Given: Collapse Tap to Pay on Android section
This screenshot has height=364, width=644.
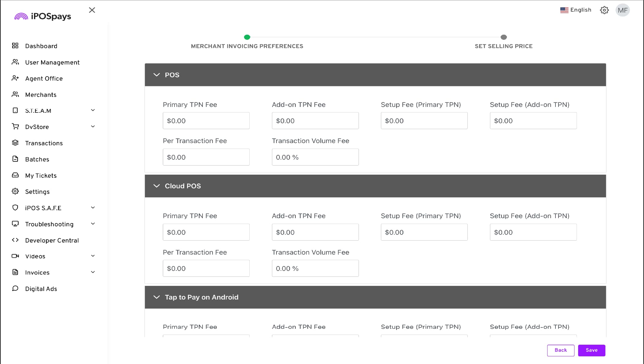Looking at the screenshot, I should click(157, 297).
